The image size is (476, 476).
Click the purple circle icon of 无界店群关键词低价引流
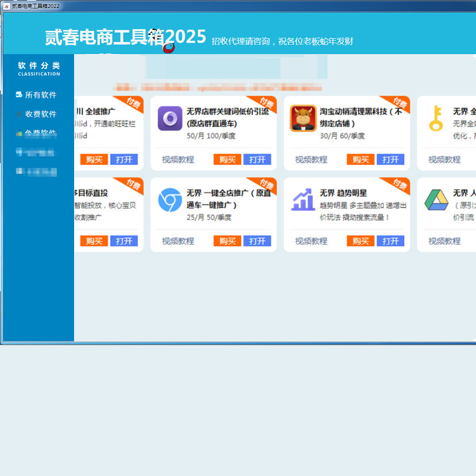pos(170,118)
